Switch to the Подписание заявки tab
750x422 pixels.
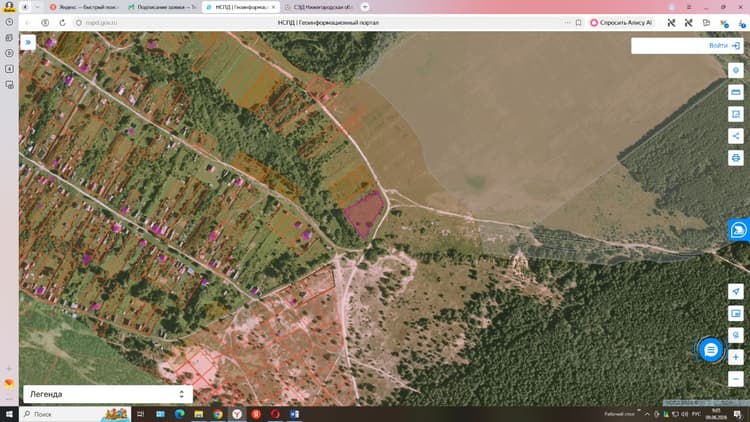[162, 7]
